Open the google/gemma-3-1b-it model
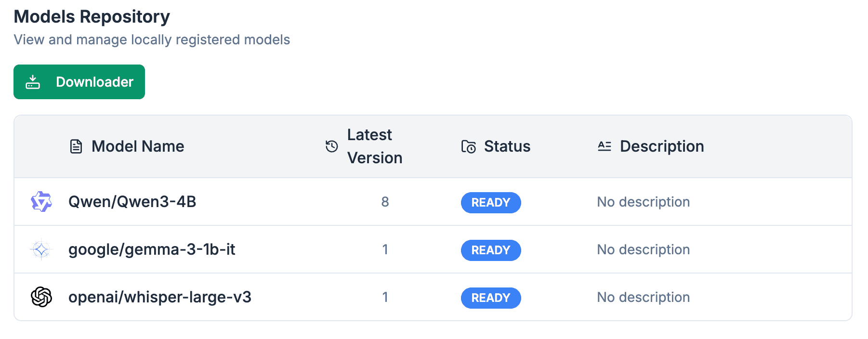Screen dimensions: 868x339 click(x=152, y=249)
